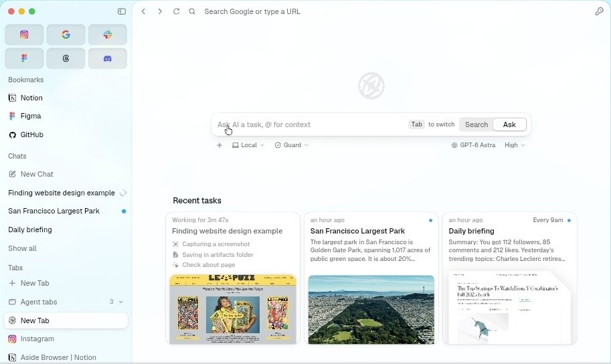611x364 pixels.
Task: Click the New Chat compose icon
Action: pos(12,174)
